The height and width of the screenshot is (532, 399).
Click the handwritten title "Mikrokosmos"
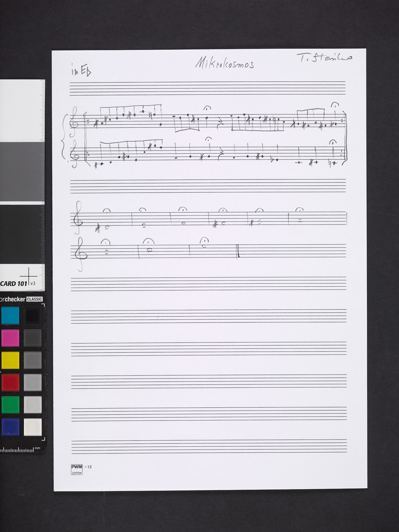[x=224, y=63]
